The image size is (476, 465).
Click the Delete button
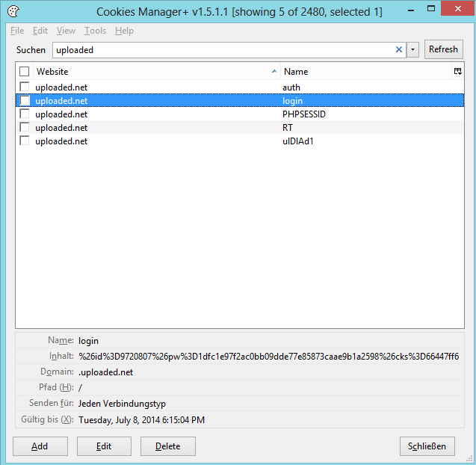[168, 446]
